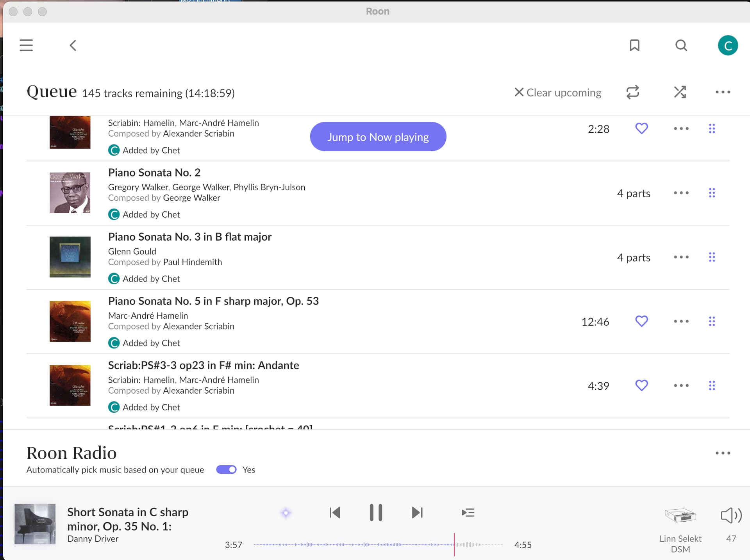Viewport: 750px width, 560px height.
Task: Open the bookmarks icon
Action: (x=634, y=45)
